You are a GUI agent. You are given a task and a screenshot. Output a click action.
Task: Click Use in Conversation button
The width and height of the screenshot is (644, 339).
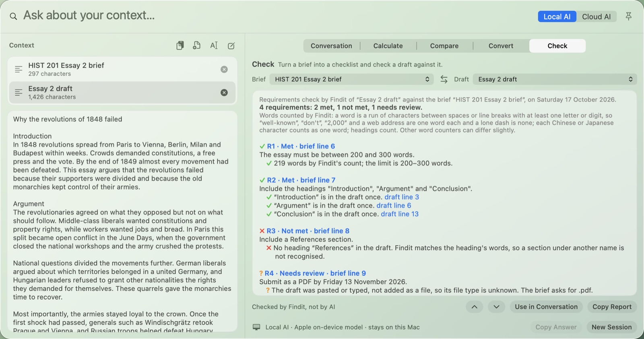point(546,307)
